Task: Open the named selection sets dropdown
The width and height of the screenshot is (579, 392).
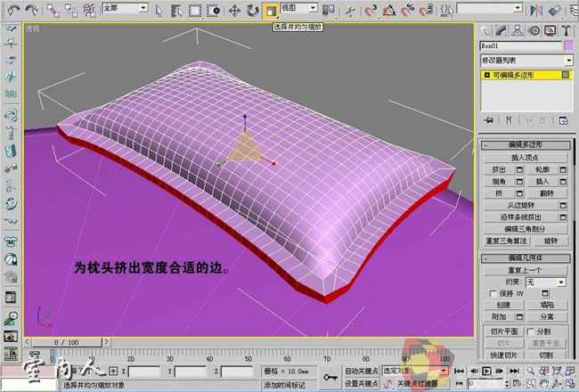Action: point(490,7)
